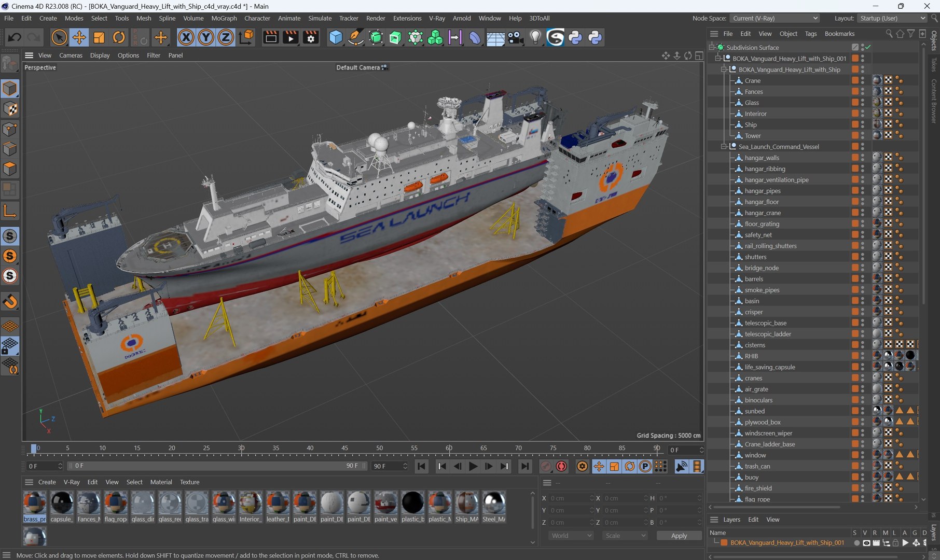Collapse Sea_Launch_Command_Vessel group

point(724,147)
